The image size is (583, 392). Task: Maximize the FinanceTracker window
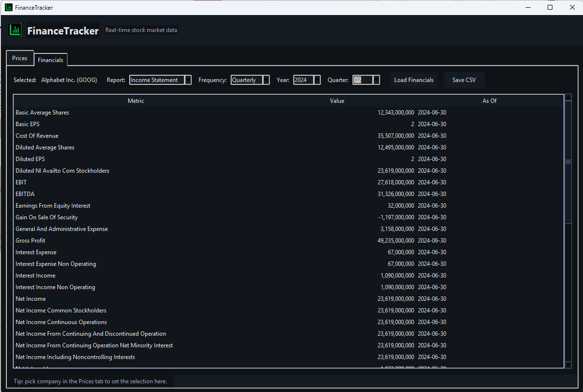click(x=550, y=8)
